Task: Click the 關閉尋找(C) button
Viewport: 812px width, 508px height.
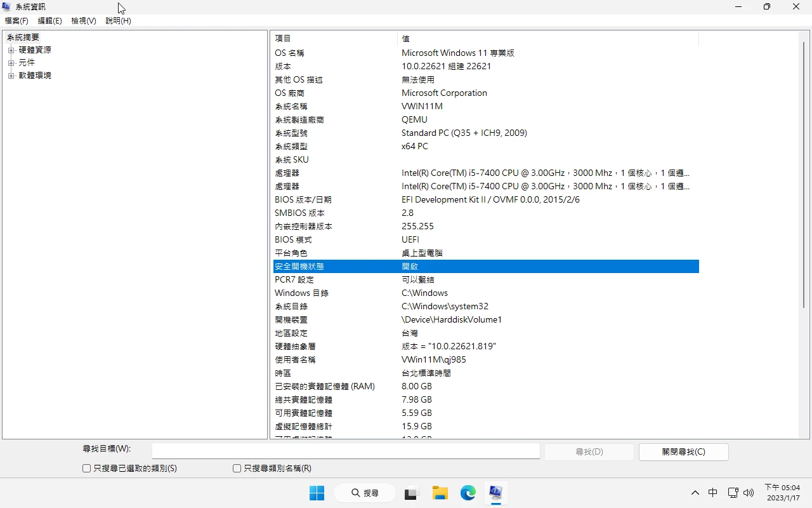Action: pyautogui.click(x=683, y=452)
